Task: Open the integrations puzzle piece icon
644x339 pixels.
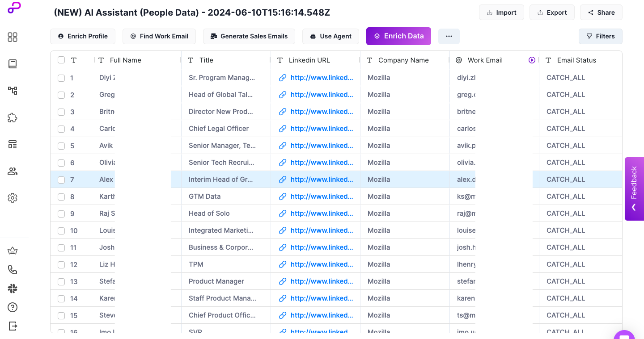Action: click(13, 117)
